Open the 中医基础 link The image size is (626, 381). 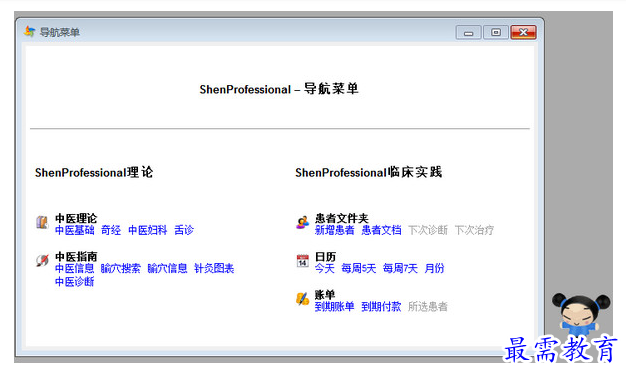[x=75, y=230]
